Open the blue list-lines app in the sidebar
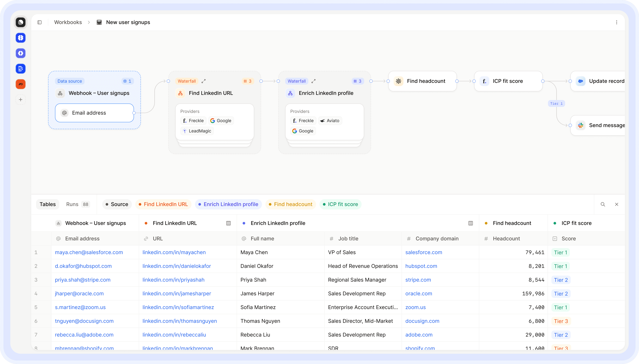 (21, 69)
